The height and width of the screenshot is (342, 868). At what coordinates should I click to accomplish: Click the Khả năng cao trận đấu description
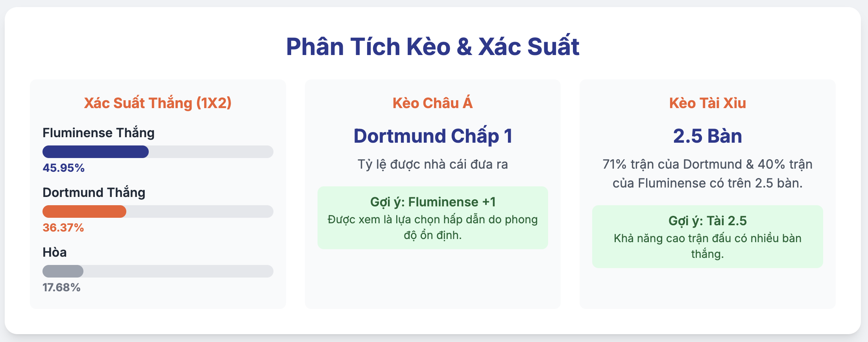click(707, 246)
